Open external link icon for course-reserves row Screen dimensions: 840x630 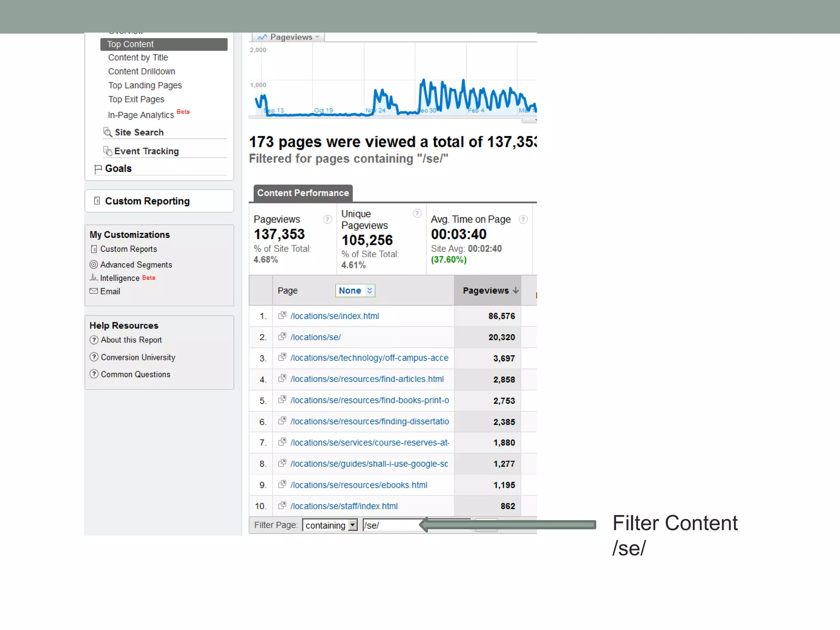coord(282,442)
